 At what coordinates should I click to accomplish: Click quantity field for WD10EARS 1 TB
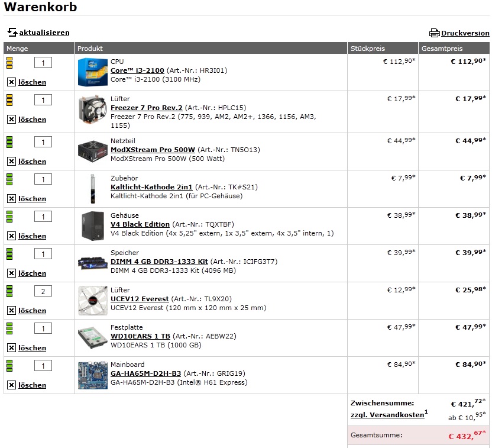[x=43, y=328]
